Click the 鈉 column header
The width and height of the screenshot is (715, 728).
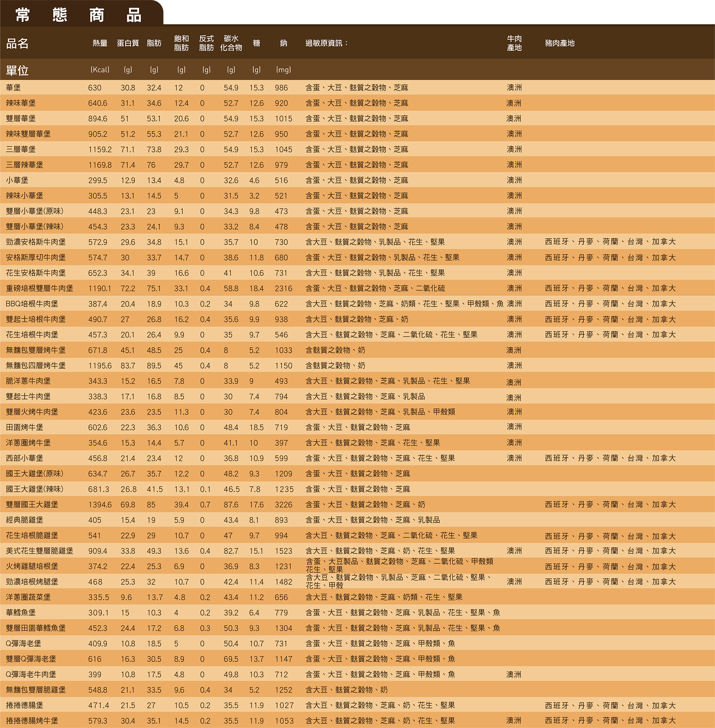(283, 43)
